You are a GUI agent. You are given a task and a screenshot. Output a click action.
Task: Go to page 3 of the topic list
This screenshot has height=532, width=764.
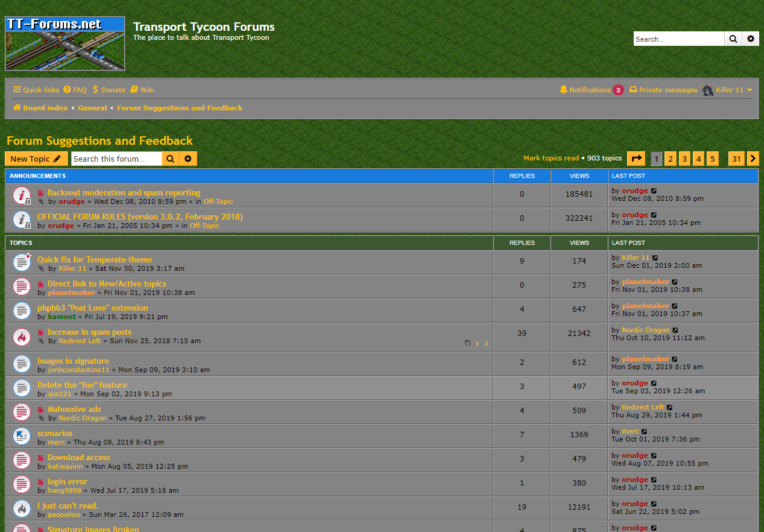(x=684, y=159)
